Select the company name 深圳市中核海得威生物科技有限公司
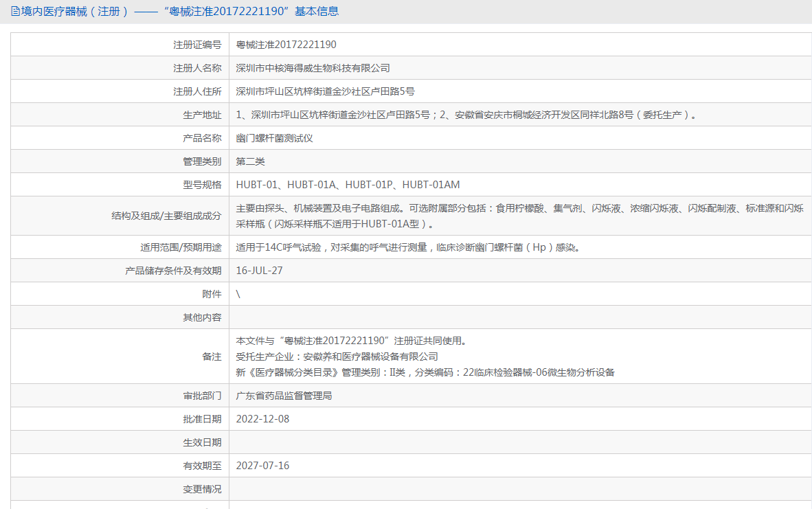Image resolution: width=812 pixels, height=509 pixels. (x=313, y=69)
